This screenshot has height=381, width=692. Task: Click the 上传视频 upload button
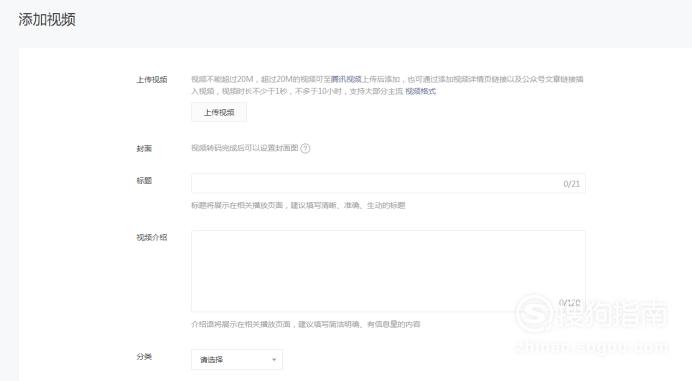pyautogui.click(x=219, y=113)
